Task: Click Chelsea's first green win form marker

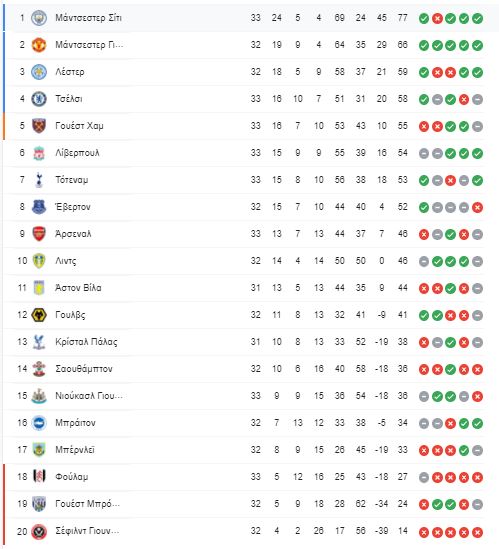Action: [424, 99]
